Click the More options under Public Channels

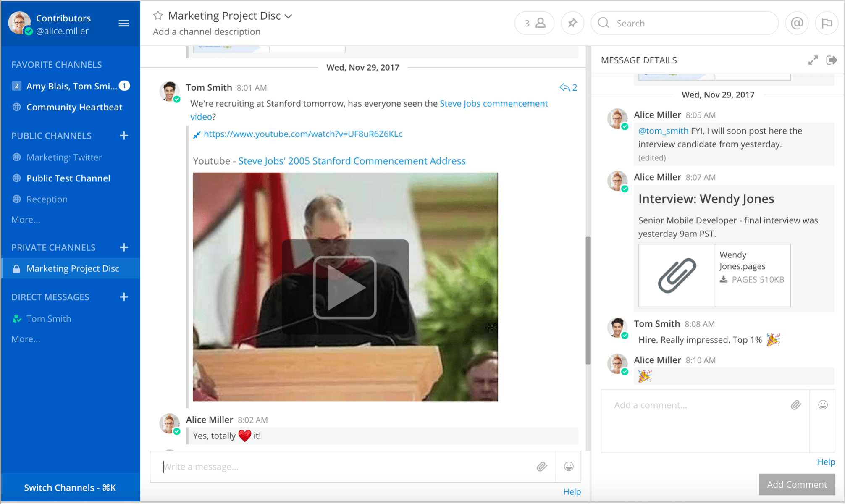(x=26, y=219)
